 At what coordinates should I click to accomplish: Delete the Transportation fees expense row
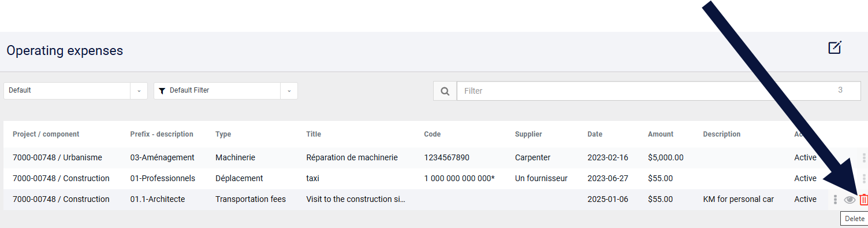click(863, 200)
